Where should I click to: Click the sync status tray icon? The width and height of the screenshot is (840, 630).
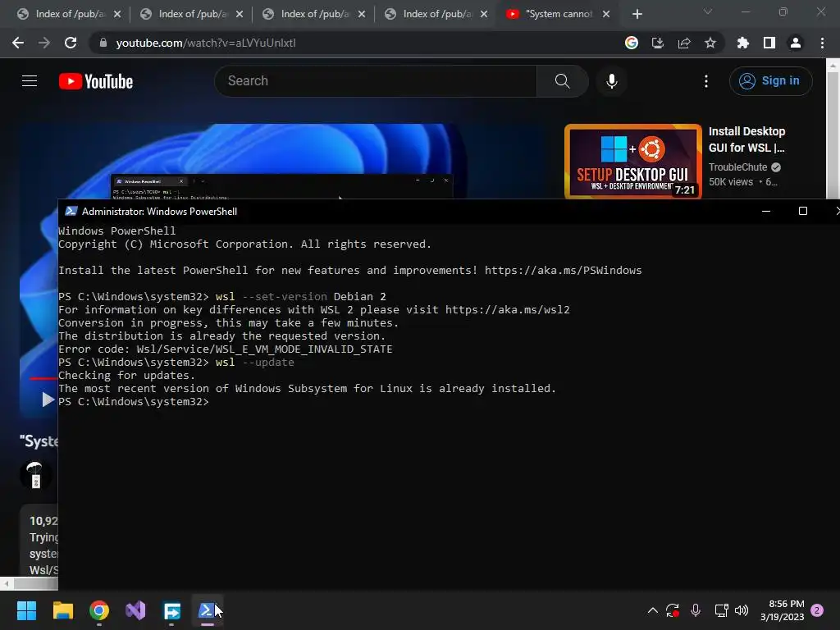(673, 610)
